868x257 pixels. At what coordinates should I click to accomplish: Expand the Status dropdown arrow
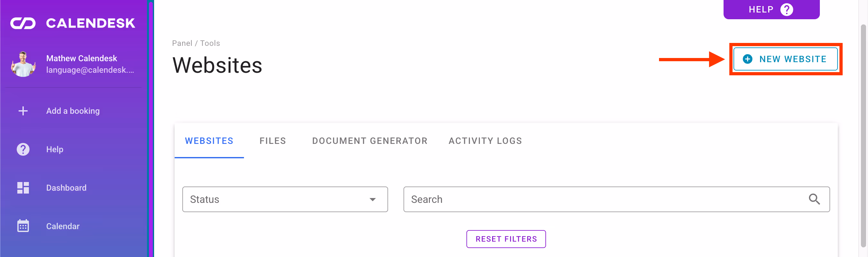[372, 199]
